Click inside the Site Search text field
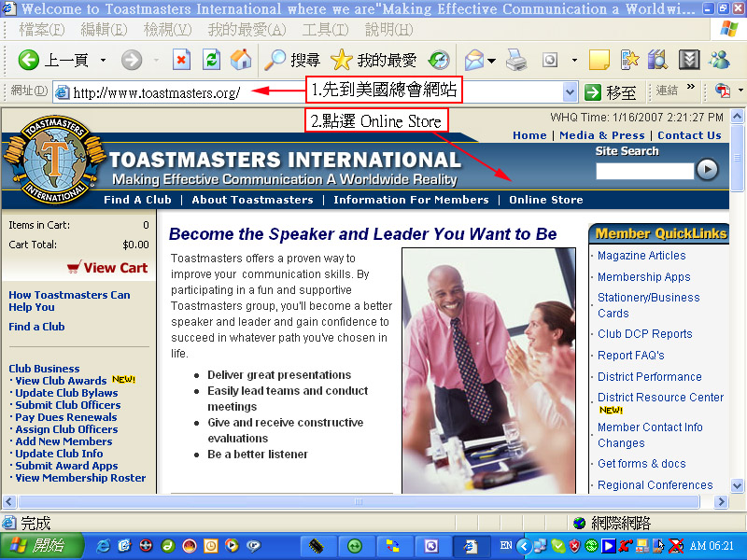This screenshot has height=560, width=747. [x=644, y=170]
